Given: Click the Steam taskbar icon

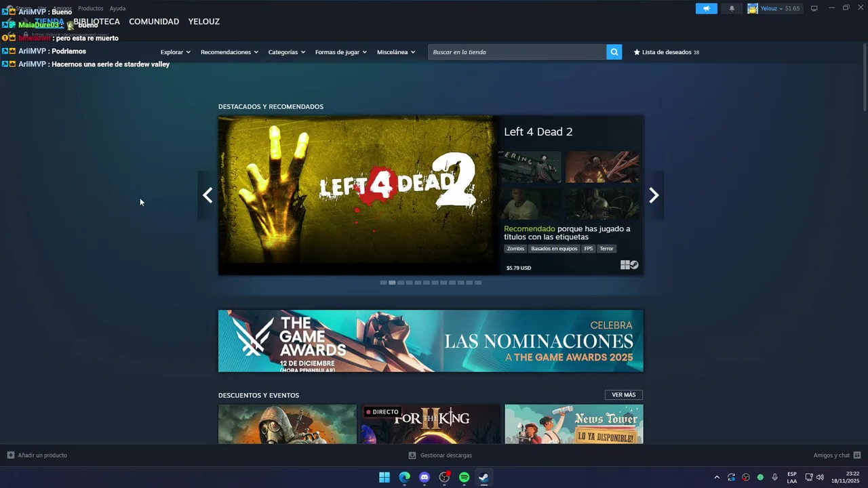Looking at the screenshot, I should 484,477.
